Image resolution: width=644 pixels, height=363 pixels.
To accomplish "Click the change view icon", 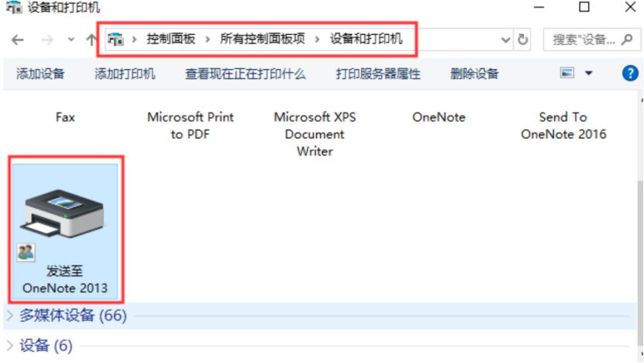I will (567, 74).
